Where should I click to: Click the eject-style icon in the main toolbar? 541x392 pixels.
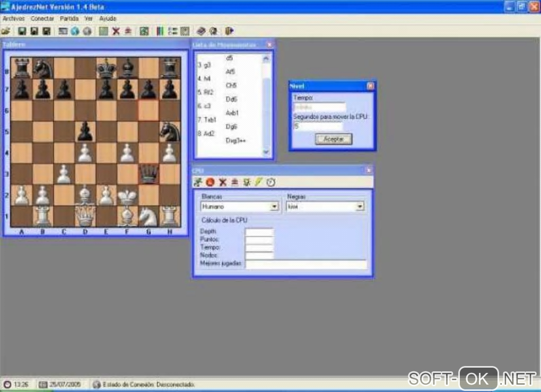click(128, 31)
